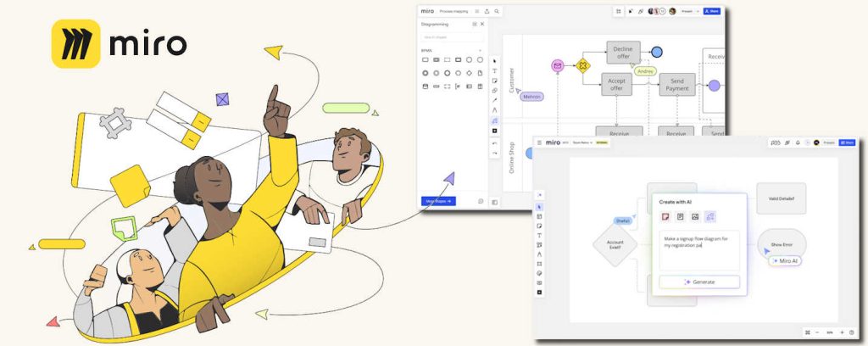The image size is (868, 346).
Task: Click the search shapes field in Diagramming panel
Action: pos(452,37)
